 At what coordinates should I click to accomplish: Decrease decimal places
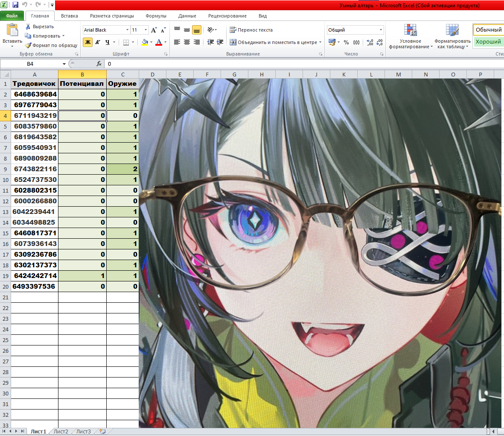[x=380, y=42]
